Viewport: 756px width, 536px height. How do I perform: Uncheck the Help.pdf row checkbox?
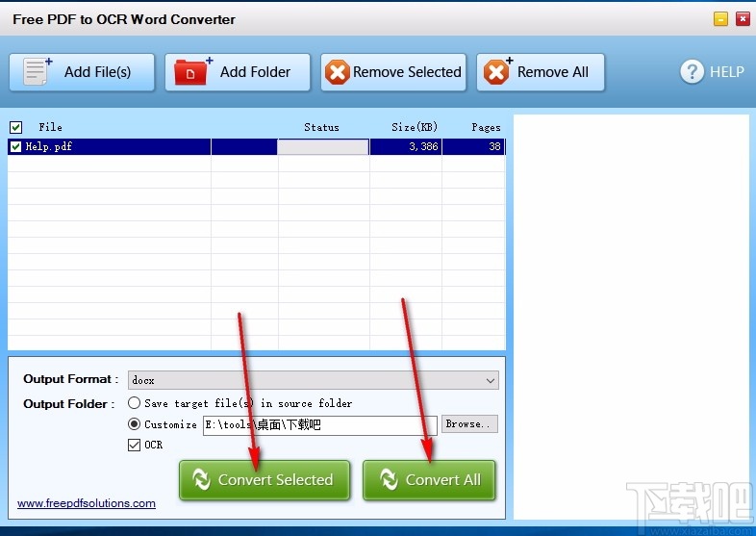pos(16,146)
